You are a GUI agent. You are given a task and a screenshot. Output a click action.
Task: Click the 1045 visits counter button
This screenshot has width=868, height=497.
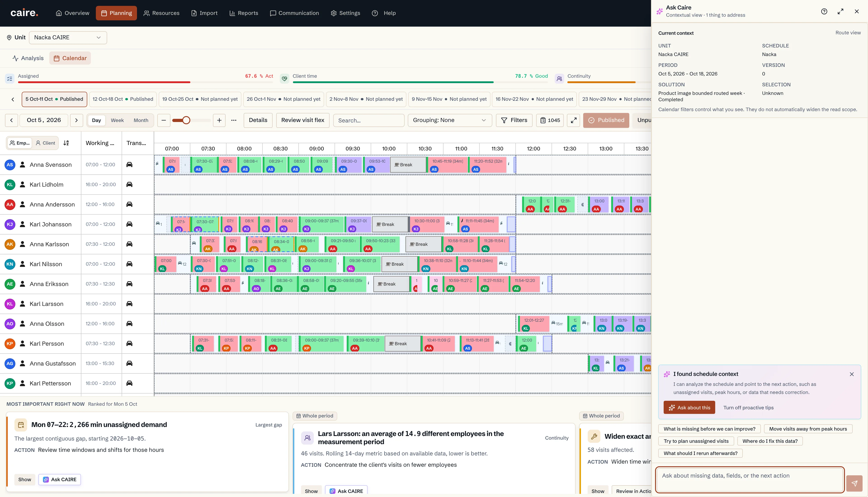tap(550, 120)
